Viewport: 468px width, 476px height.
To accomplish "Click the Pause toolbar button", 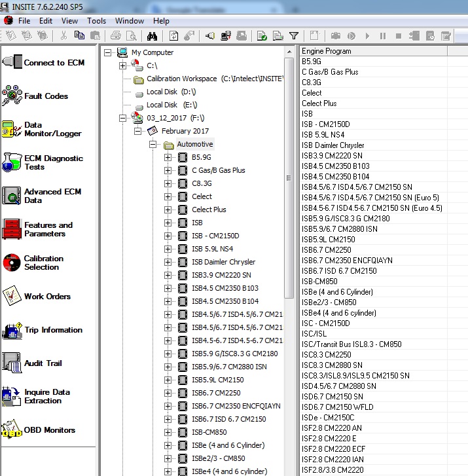I will tap(383, 36).
